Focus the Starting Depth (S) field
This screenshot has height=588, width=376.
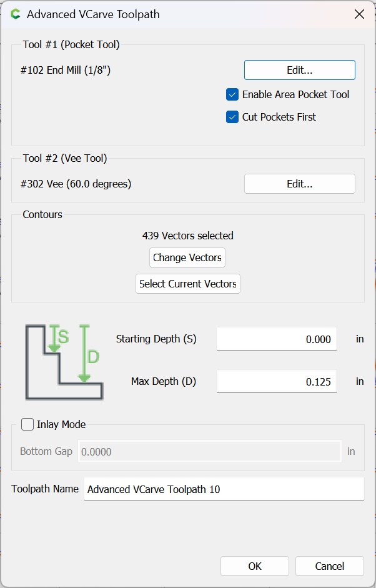276,339
